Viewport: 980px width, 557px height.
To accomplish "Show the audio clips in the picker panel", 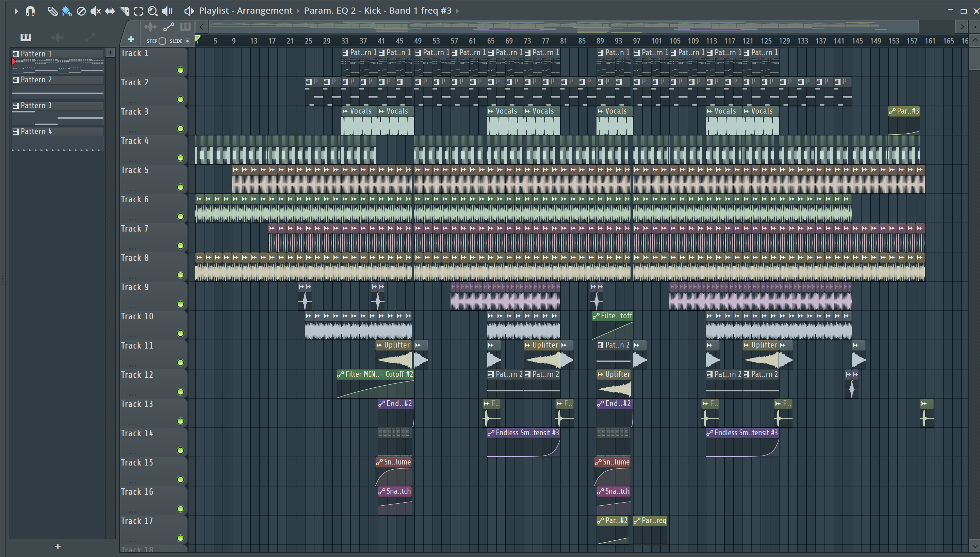I will coord(58,37).
